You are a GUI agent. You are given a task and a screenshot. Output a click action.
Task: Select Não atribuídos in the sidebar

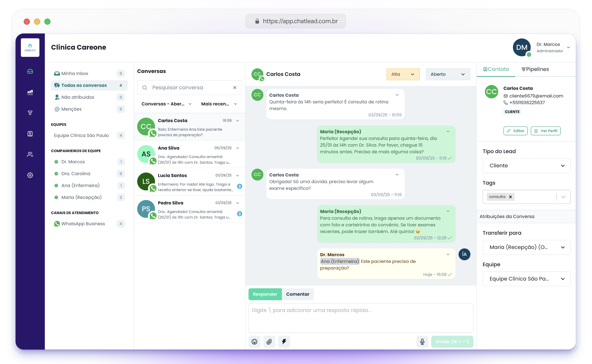point(78,97)
